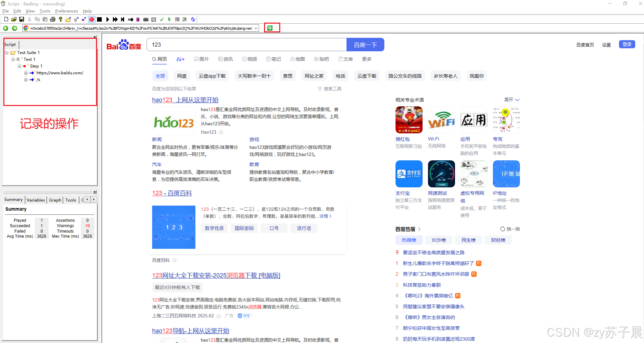Collapse the Test Suite 1 tree node
The height and width of the screenshot is (343, 644).
coord(6,52)
